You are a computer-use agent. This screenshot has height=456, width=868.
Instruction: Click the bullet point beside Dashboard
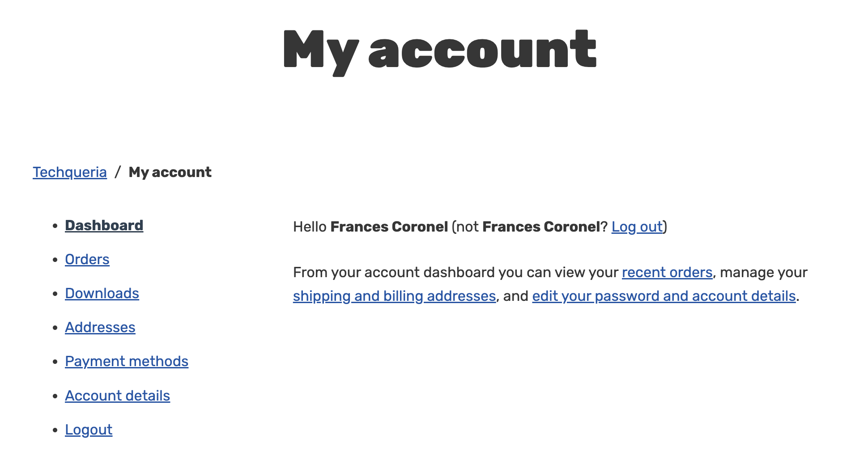click(55, 226)
